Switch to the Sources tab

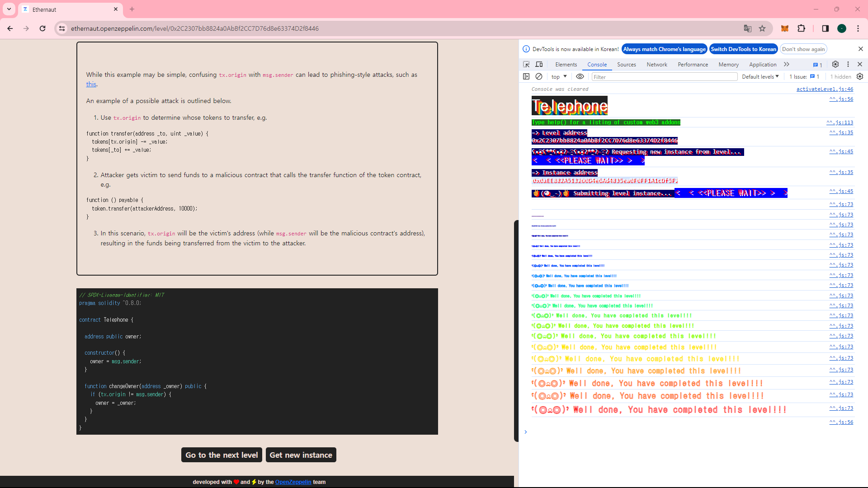[x=627, y=65]
